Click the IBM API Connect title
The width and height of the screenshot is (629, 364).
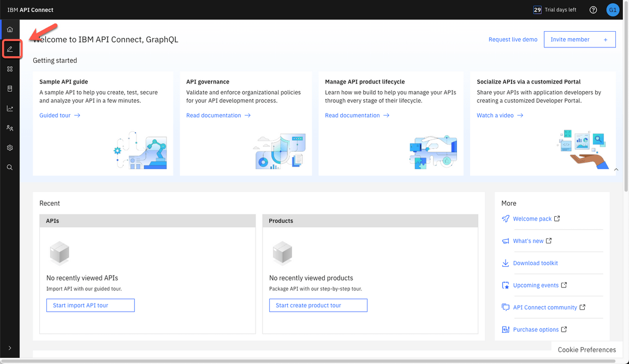pyautogui.click(x=30, y=10)
